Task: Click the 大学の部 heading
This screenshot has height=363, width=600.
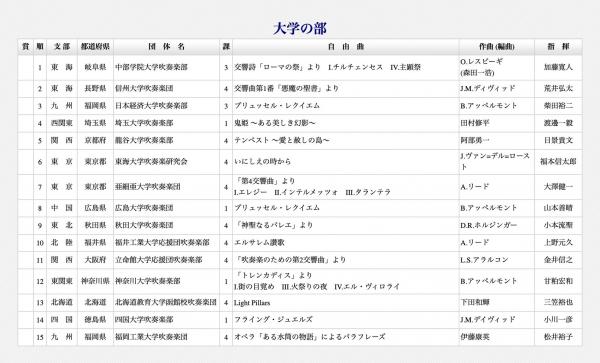Action: click(300, 28)
